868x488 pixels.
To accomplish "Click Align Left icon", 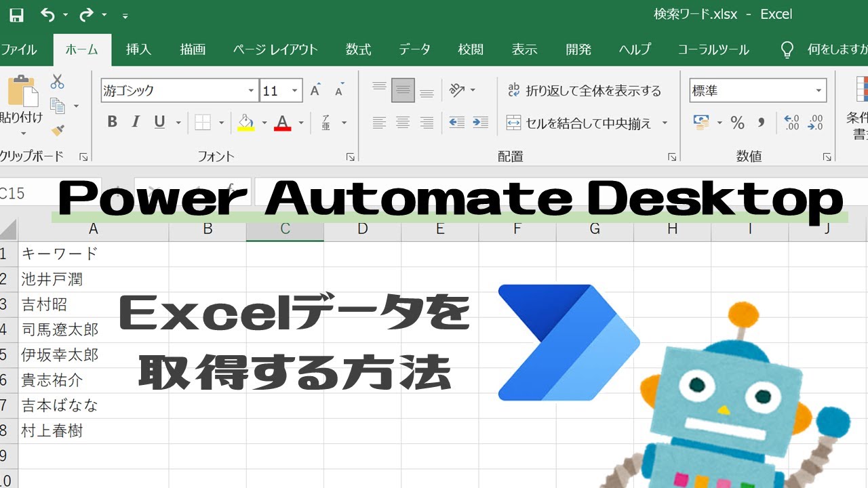I will click(380, 123).
